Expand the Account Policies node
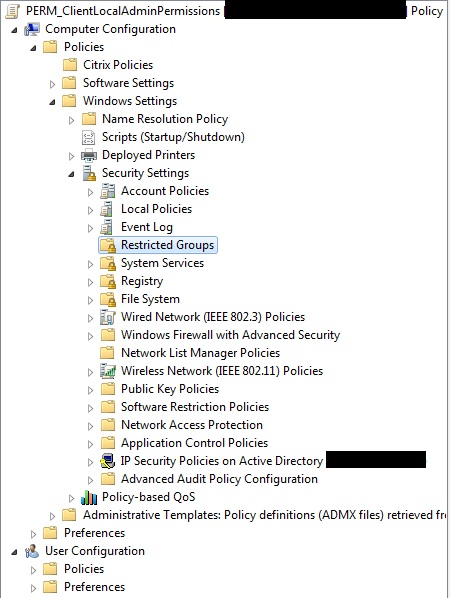Viewport: 450px width, 598px height. click(90, 192)
